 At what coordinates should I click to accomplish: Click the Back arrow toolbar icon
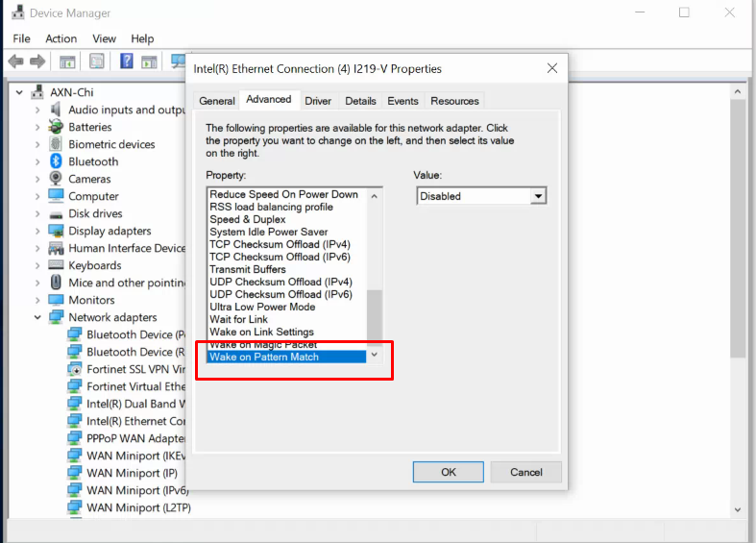16,62
